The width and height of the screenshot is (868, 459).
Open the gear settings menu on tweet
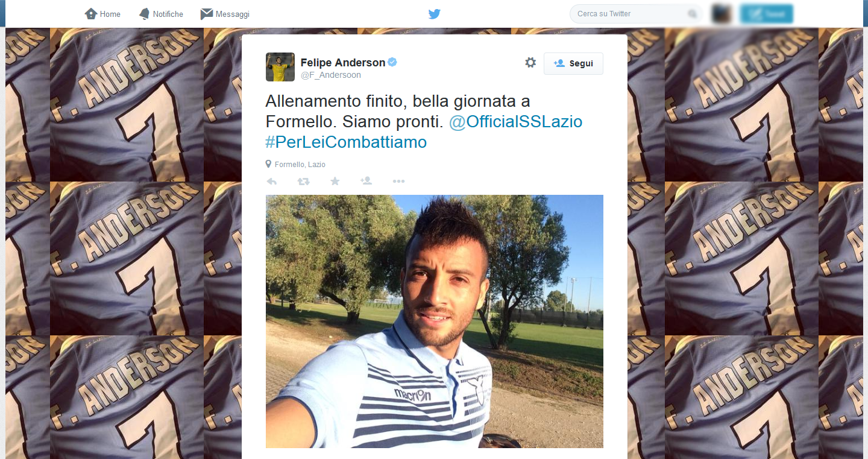[530, 63]
